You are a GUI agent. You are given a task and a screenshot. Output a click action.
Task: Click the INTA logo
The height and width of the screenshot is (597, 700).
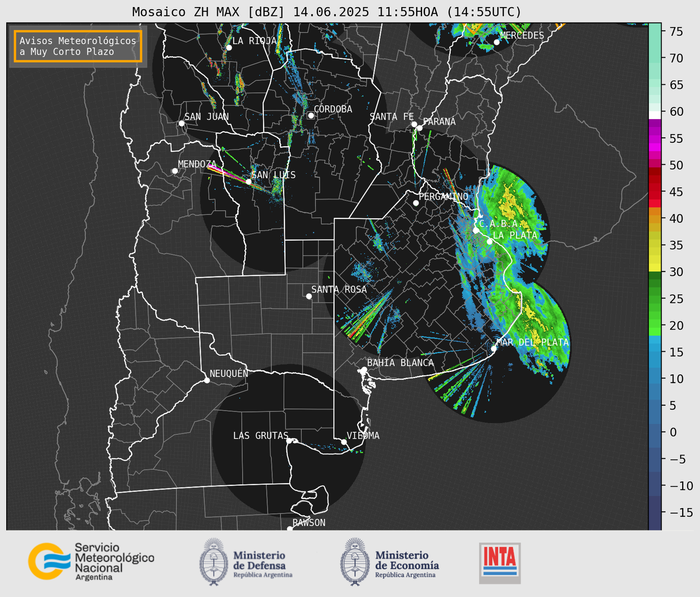(x=500, y=563)
